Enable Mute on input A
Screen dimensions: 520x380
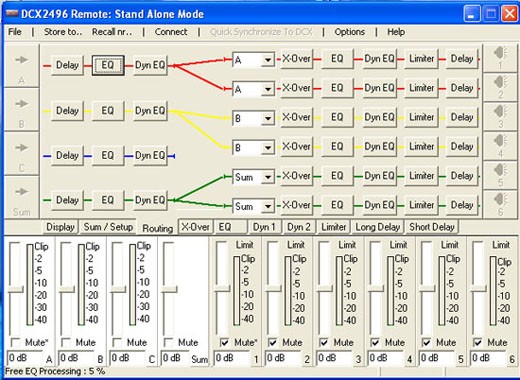click(15, 342)
